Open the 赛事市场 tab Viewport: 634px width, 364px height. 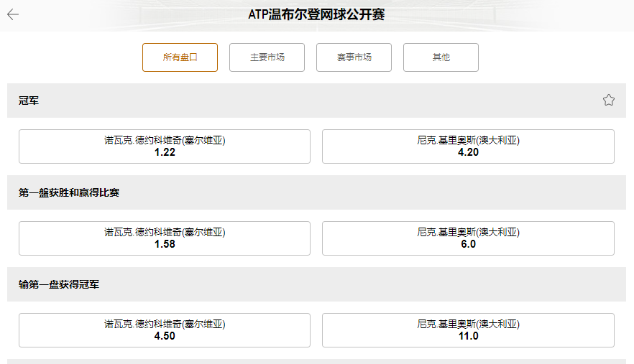coord(354,57)
